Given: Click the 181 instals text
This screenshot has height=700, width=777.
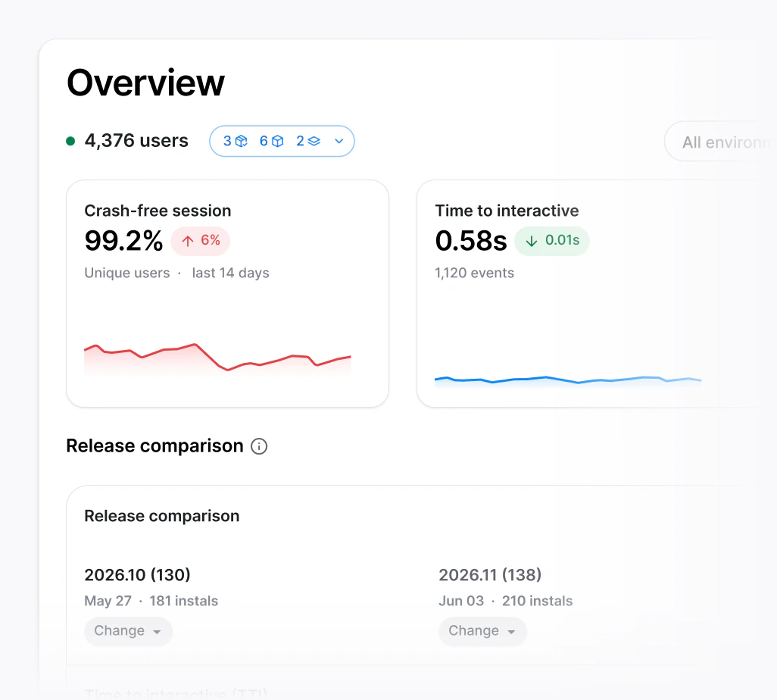Looking at the screenshot, I should click(x=184, y=601).
